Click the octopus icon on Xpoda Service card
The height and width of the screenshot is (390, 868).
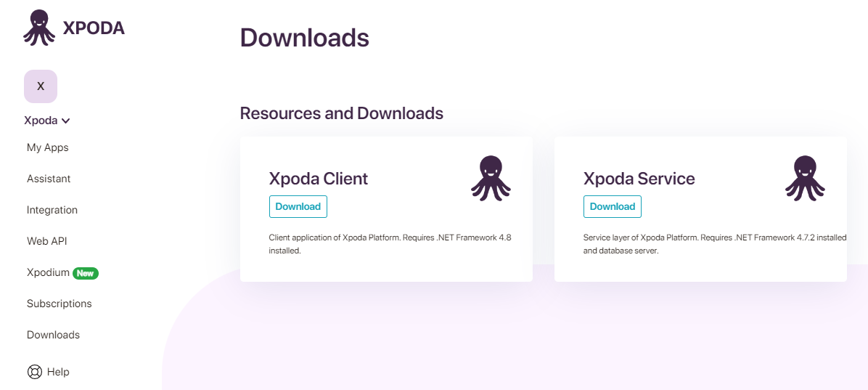805,179
